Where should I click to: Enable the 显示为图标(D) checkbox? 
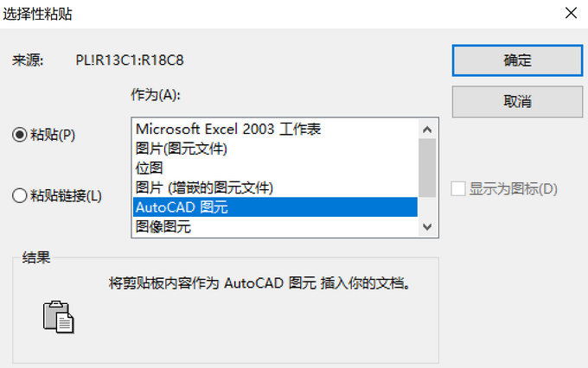tap(458, 189)
